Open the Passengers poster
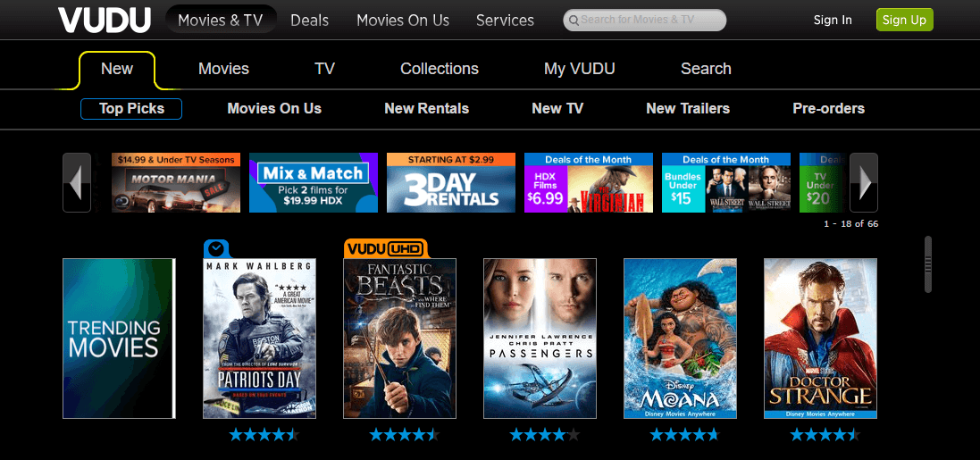The image size is (980, 460). 540,339
